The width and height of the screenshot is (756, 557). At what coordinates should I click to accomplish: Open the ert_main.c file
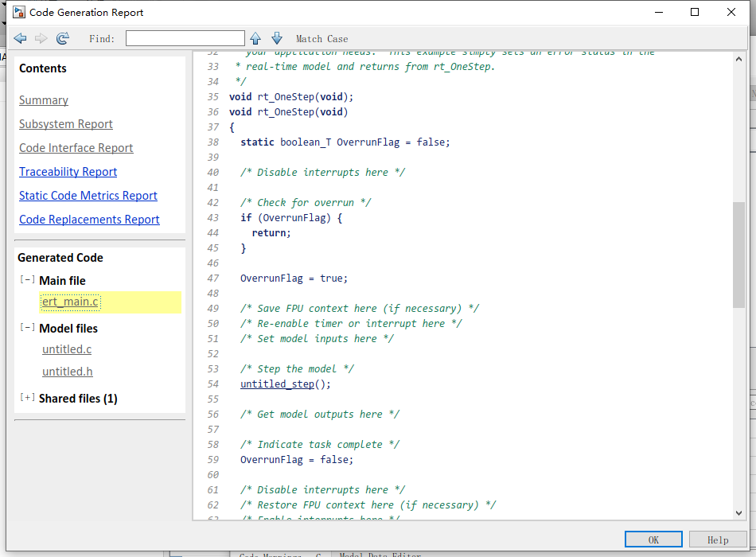click(x=70, y=302)
